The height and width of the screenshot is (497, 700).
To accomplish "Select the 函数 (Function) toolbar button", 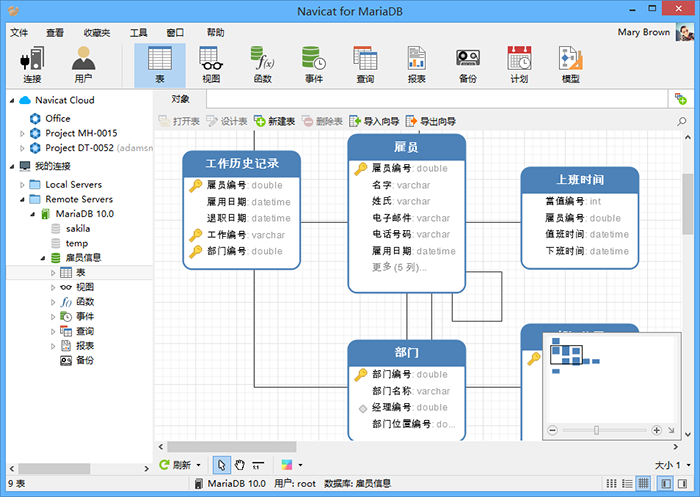I will pyautogui.click(x=262, y=65).
